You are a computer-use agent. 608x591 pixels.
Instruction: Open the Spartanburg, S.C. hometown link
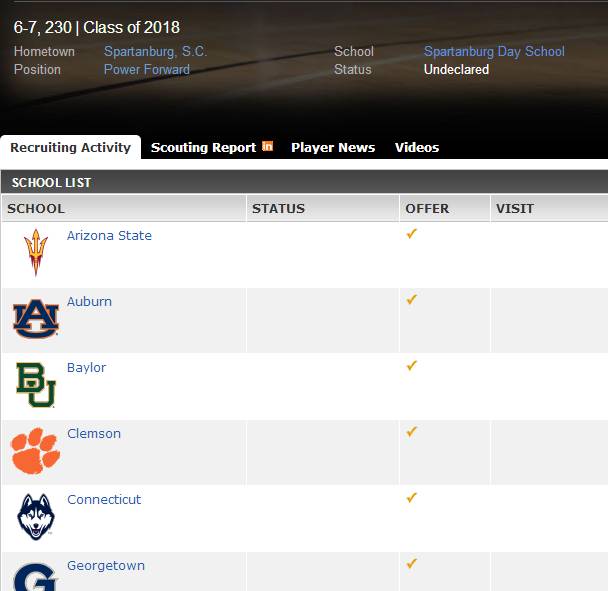155,51
